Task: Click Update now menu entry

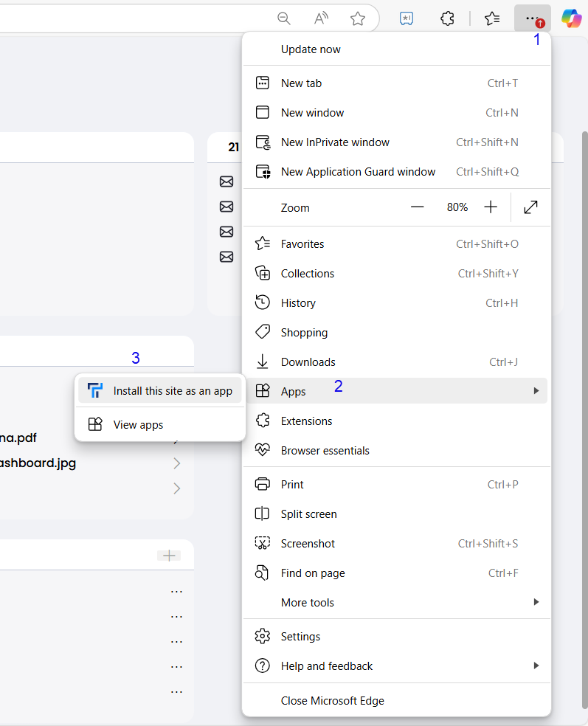Action: click(x=396, y=49)
